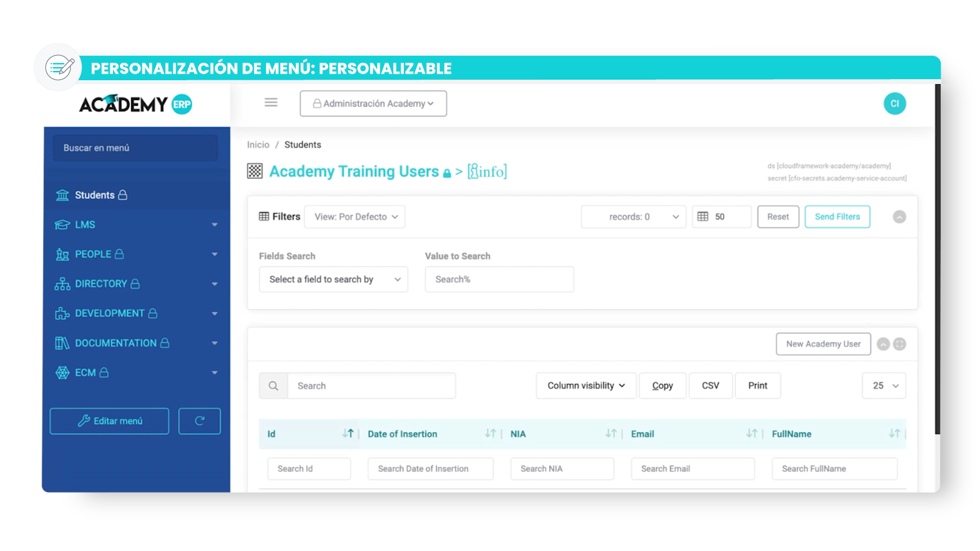Click the Search NIA filter field
Screen dimensions: 980x551
pos(562,469)
